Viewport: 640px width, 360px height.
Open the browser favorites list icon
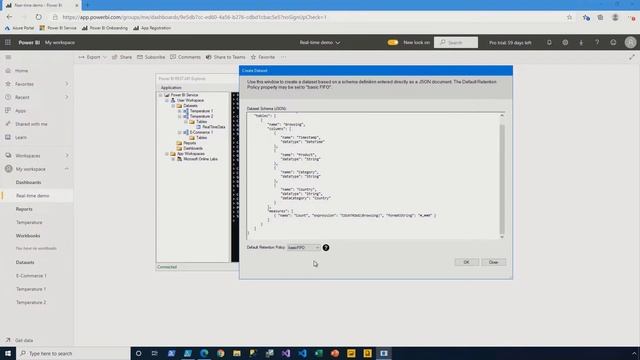(x=586, y=17)
